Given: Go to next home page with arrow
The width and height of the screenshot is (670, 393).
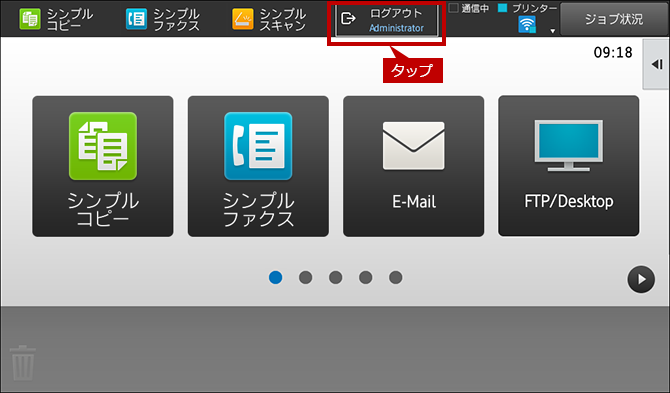Looking at the screenshot, I should (x=641, y=279).
